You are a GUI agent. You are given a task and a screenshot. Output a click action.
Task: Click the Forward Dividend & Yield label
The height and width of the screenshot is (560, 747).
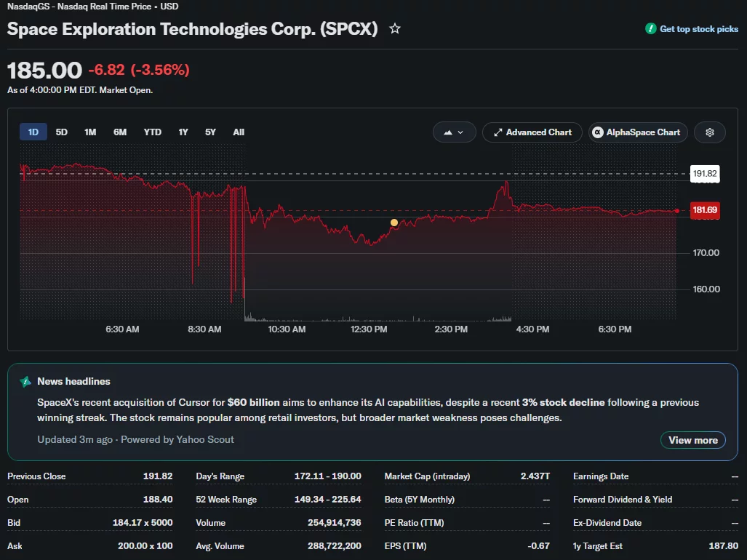tap(623, 500)
